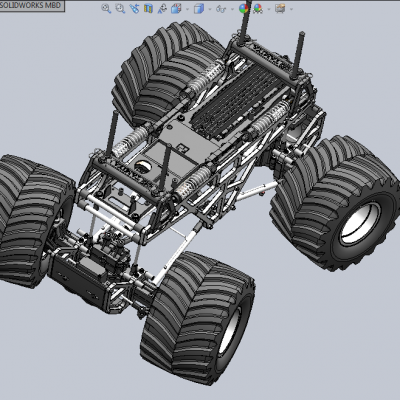Open Edit Appearance color ball
400x400 pixels.
244,9
